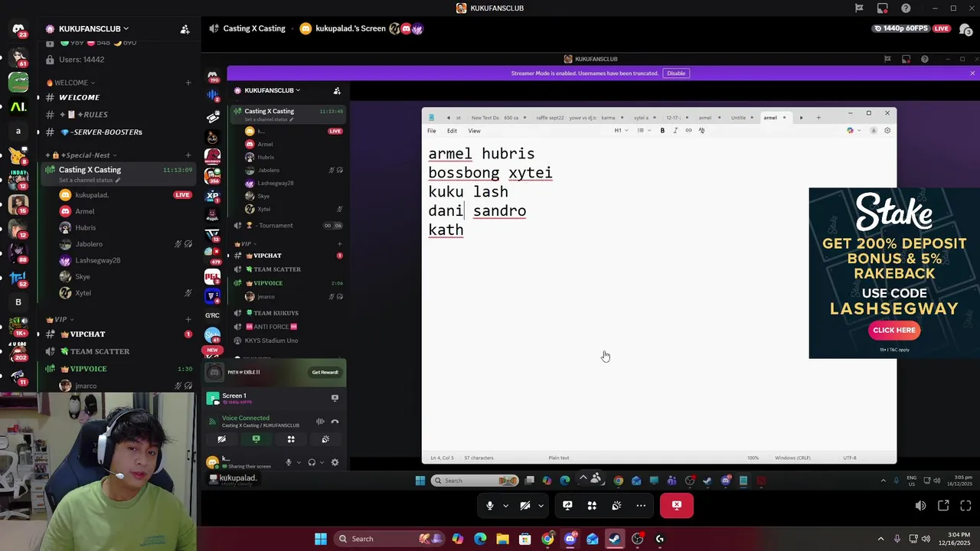Click user Lashsegway28 in voice list
The width and height of the screenshot is (980, 551).
click(98, 261)
